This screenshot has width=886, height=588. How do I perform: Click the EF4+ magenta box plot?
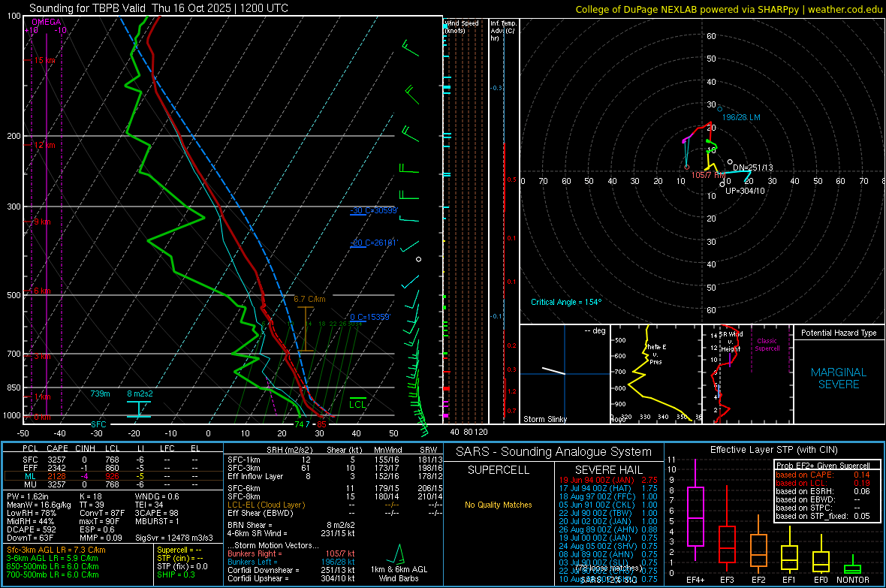click(695, 511)
